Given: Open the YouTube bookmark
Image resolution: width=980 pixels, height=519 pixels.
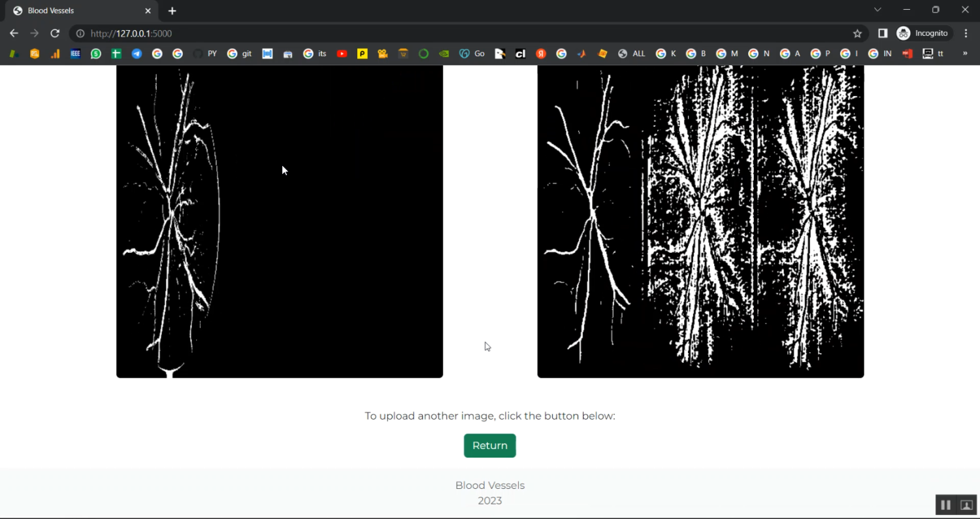Looking at the screenshot, I should (342, 54).
